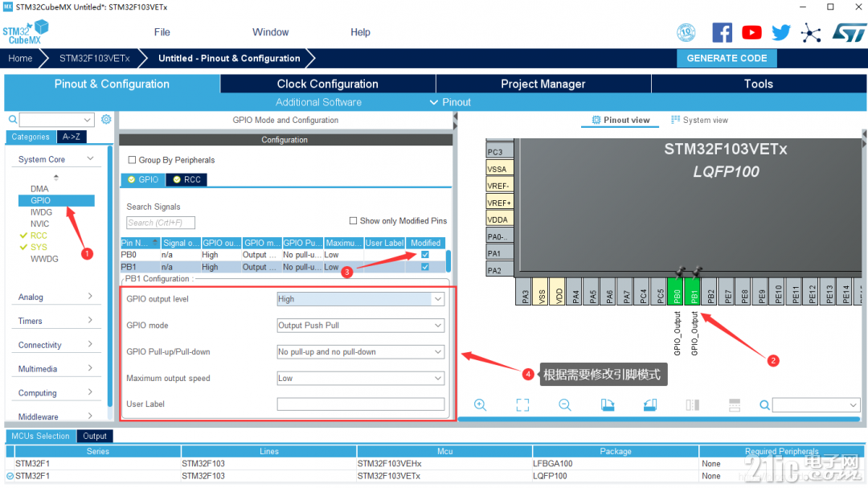The width and height of the screenshot is (868, 488).
Task: Click the STM32CubeMX logo icon
Action: (x=26, y=32)
